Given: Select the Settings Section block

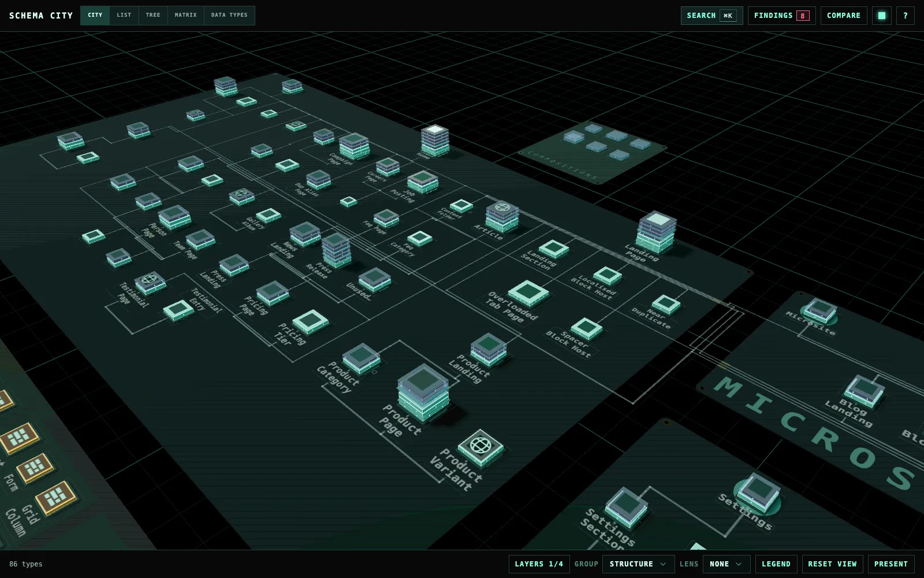Looking at the screenshot, I should pos(627,507).
